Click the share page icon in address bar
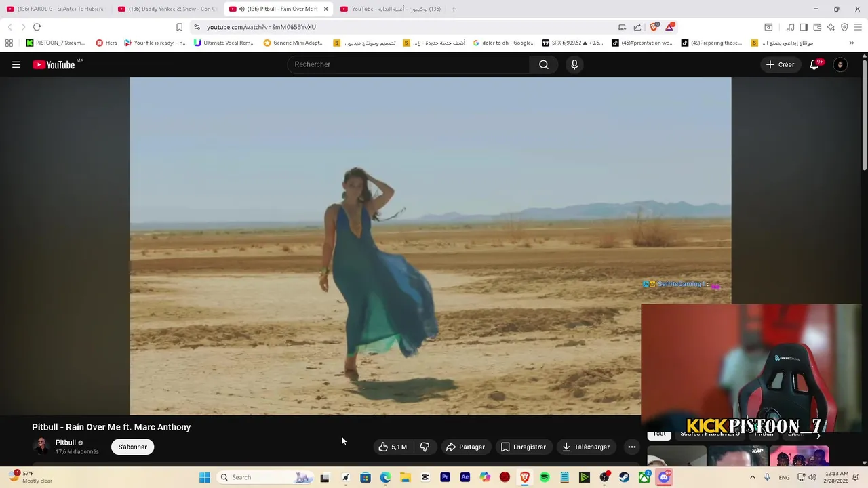 (x=637, y=27)
